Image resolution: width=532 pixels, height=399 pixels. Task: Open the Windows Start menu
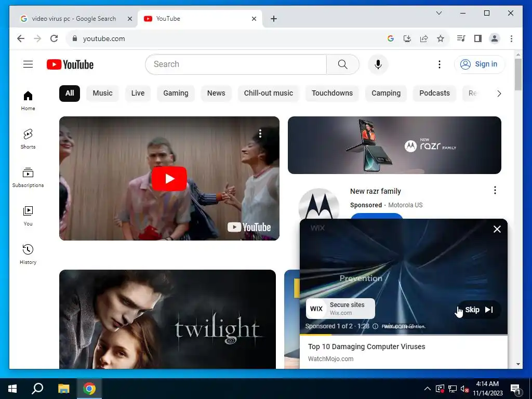click(12, 389)
